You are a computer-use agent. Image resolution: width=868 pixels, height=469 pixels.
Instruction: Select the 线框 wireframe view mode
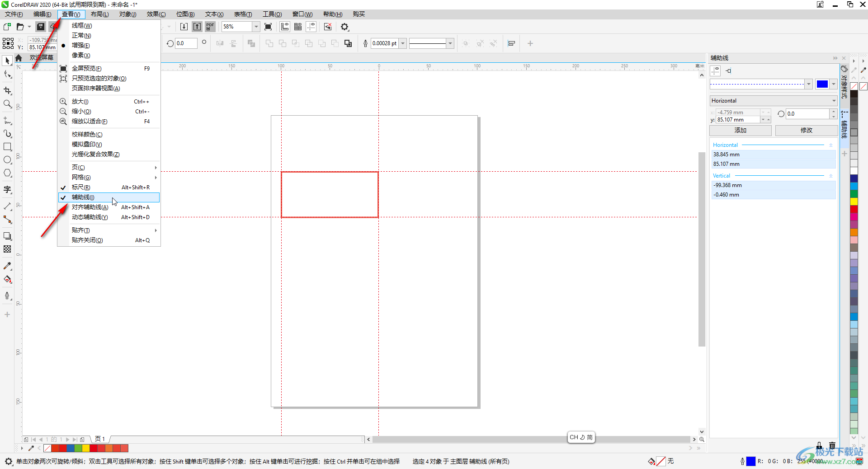(x=109, y=26)
